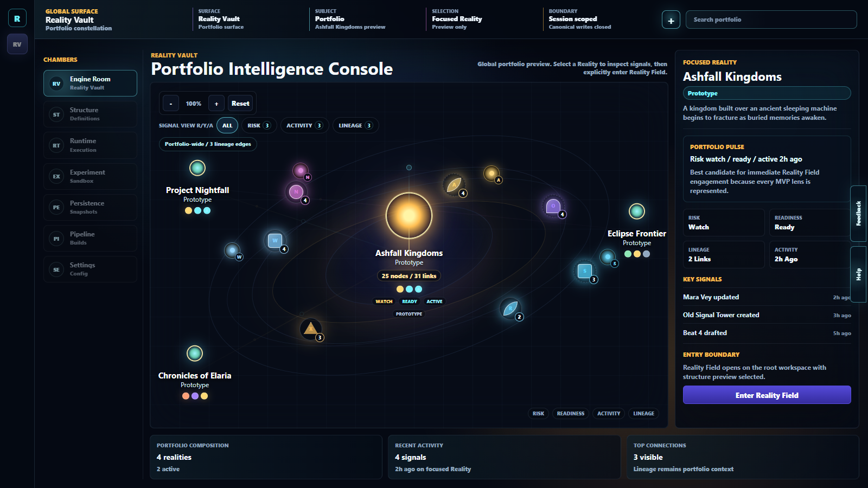Click the large pink N node with badge 4
This screenshot has width=868, height=488.
[296, 191]
